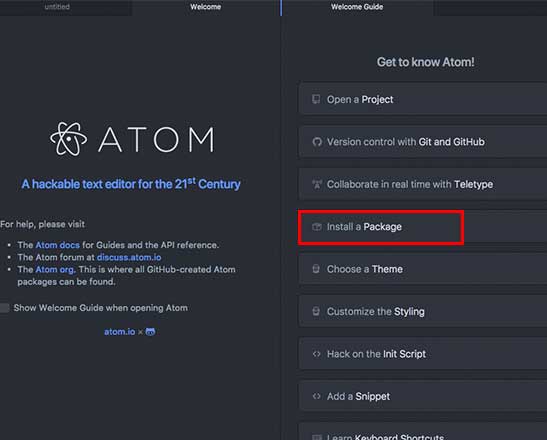Switch to the Welcome Guide tab
547x440 pixels.
357,7
